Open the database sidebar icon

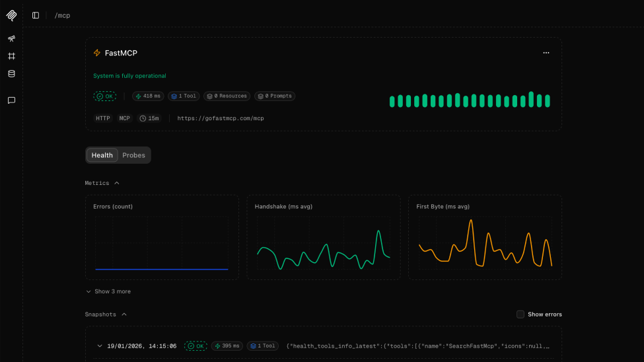pos(11,73)
